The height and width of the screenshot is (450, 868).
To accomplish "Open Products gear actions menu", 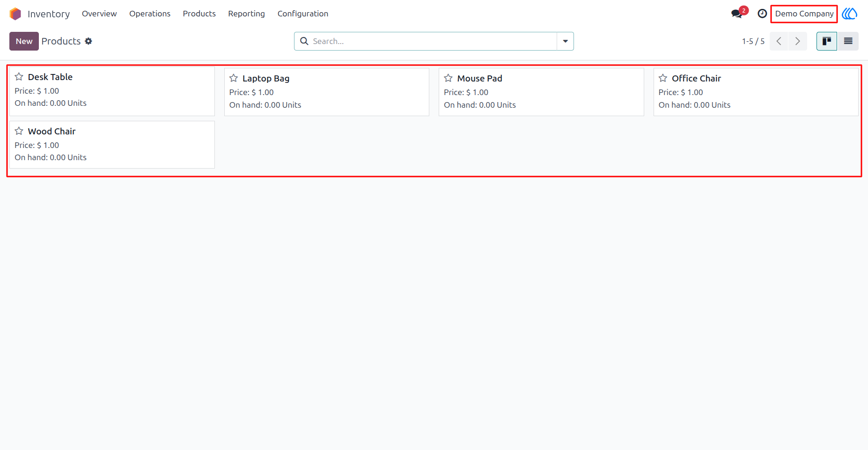I will [x=88, y=41].
